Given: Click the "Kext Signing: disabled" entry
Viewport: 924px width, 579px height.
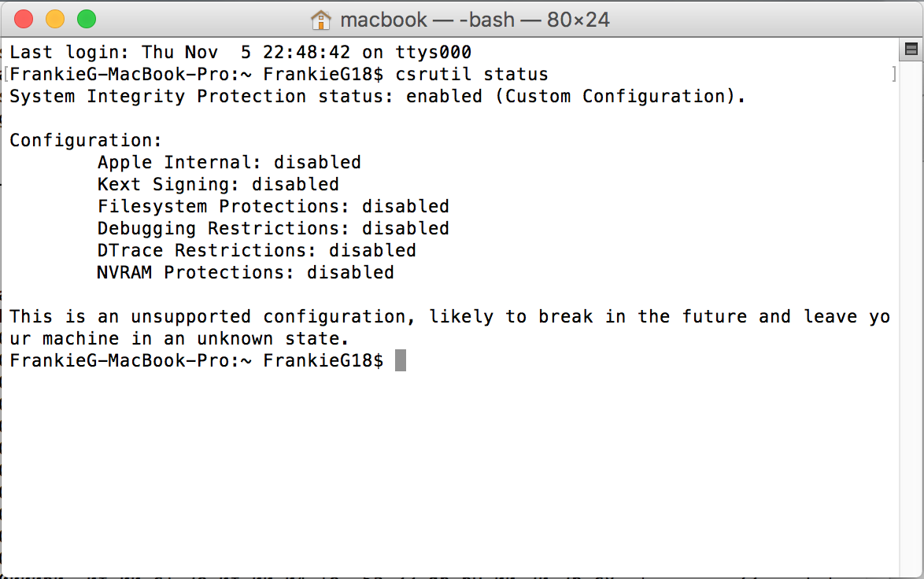Looking at the screenshot, I should pyautogui.click(x=218, y=185).
